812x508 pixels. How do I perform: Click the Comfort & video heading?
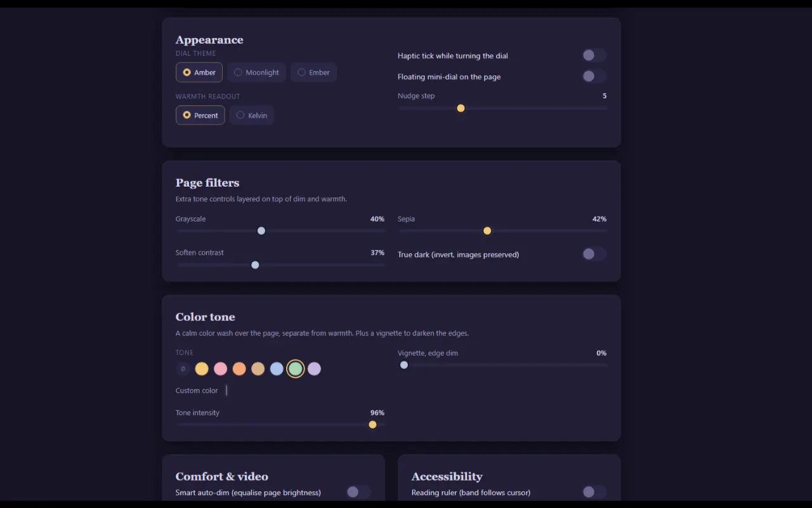[x=221, y=476]
